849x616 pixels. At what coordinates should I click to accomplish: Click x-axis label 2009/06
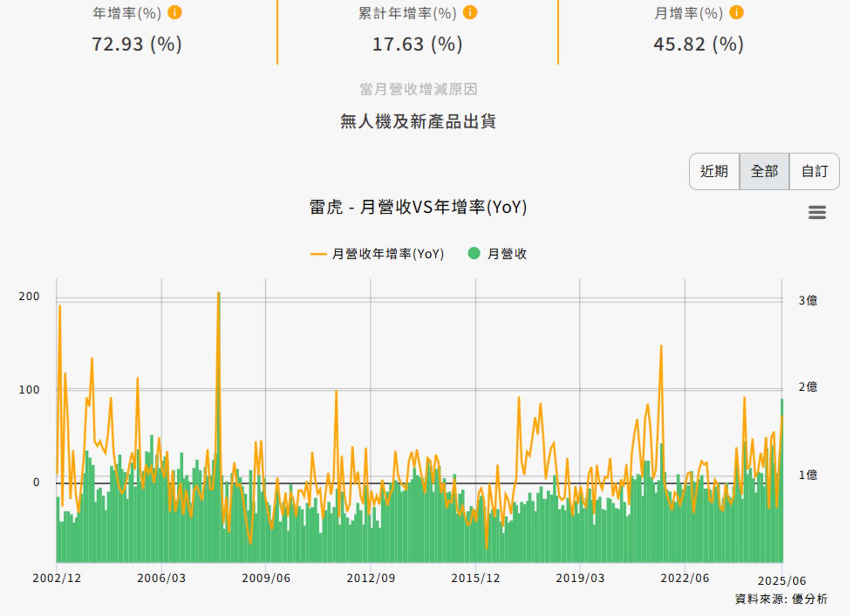pos(266,578)
